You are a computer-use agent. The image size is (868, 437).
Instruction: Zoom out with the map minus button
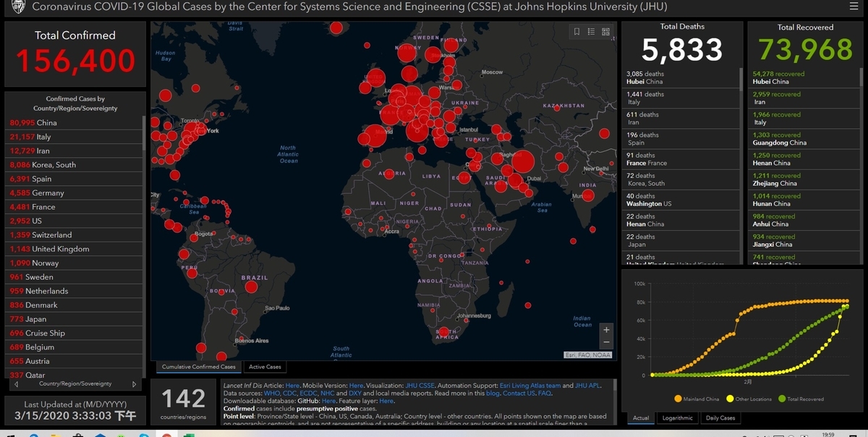pos(606,342)
